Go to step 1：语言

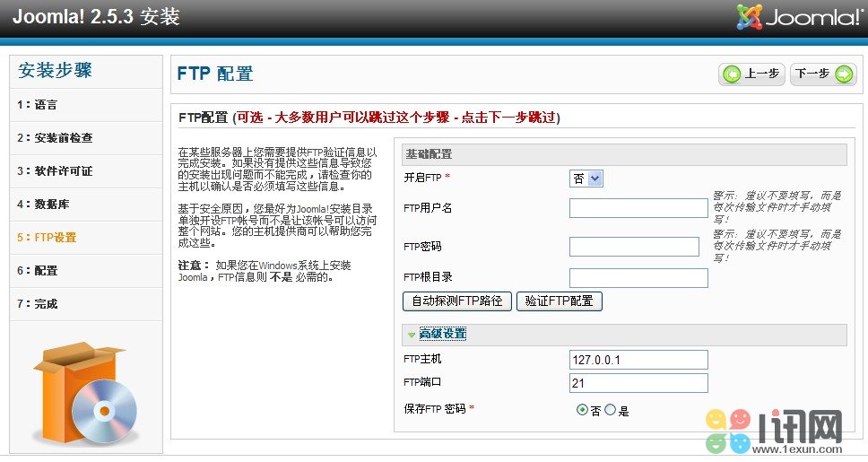[x=37, y=105]
